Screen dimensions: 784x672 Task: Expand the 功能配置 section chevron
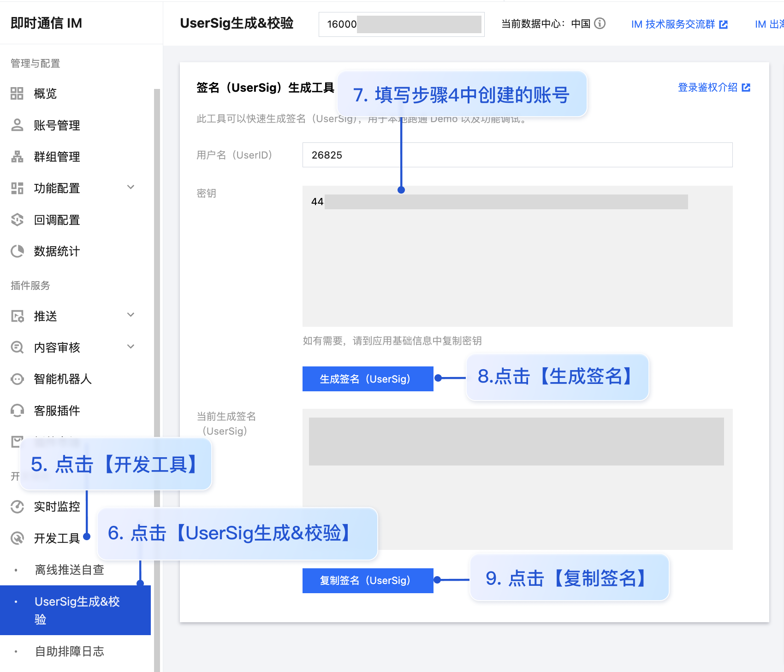click(x=131, y=187)
